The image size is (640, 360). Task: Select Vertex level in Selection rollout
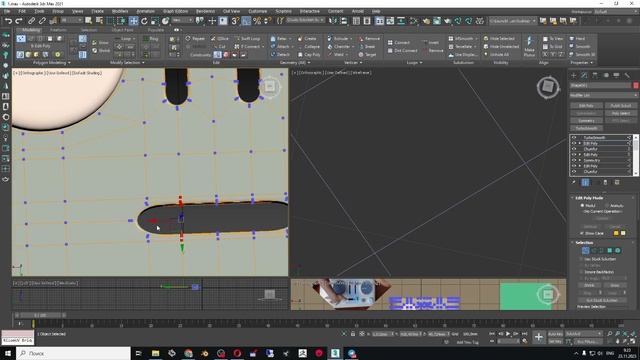point(585,251)
